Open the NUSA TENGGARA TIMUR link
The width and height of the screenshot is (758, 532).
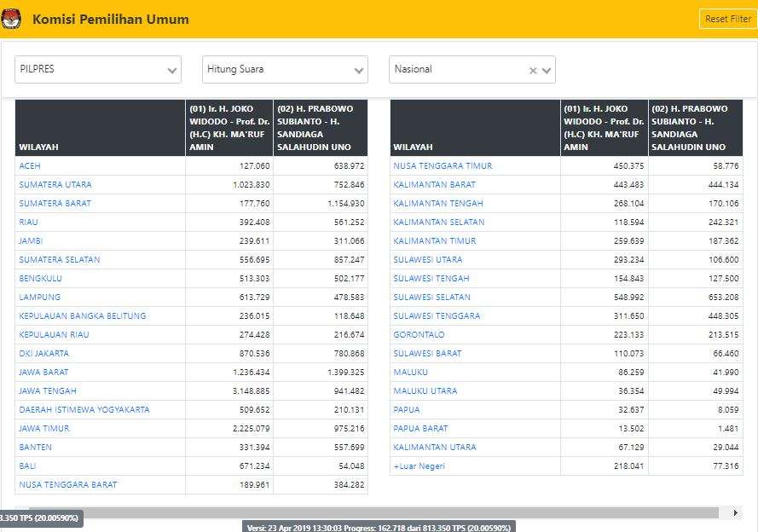point(443,166)
